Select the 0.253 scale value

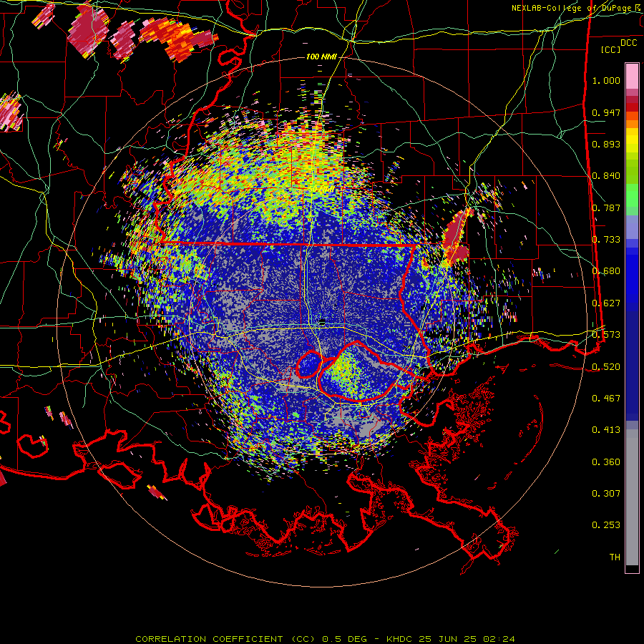(x=606, y=525)
